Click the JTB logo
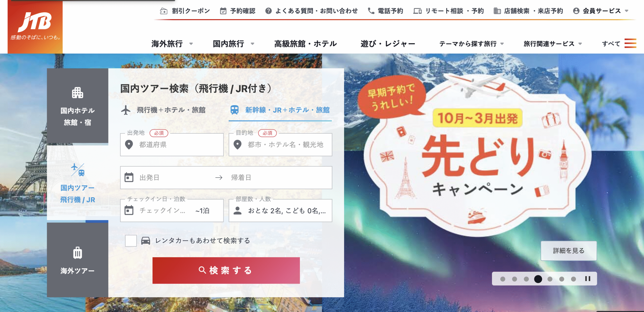Viewport: 644px width, 312px height. (x=35, y=26)
